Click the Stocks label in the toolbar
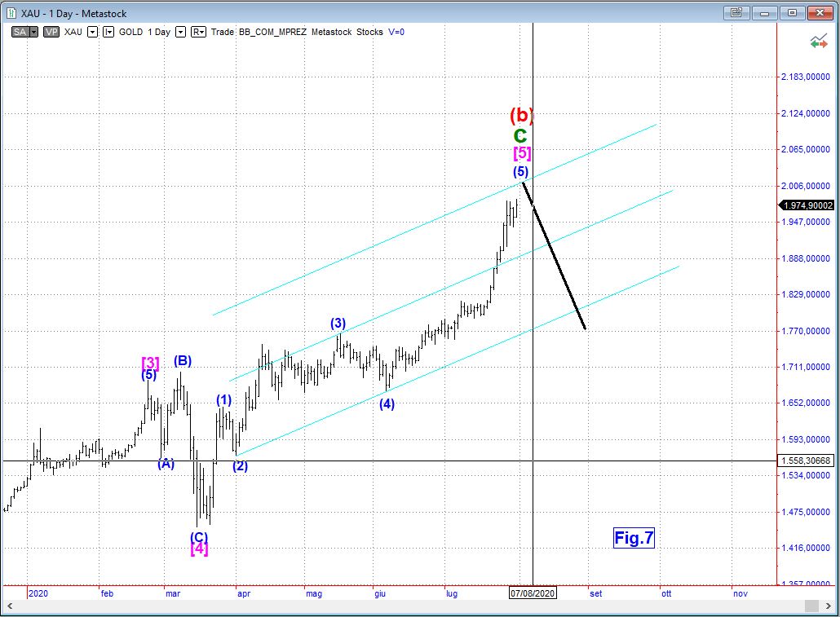Viewport: 840px width, 617px height. (369, 32)
